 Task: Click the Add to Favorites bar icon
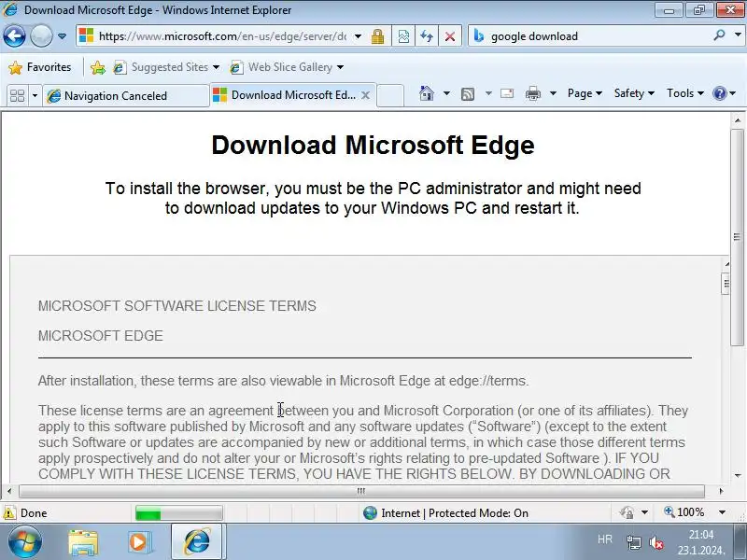tap(98, 67)
